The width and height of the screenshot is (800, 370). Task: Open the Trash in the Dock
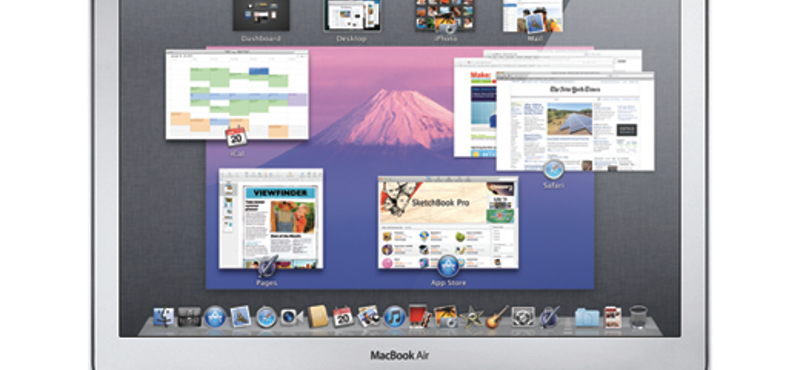tap(638, 316)
